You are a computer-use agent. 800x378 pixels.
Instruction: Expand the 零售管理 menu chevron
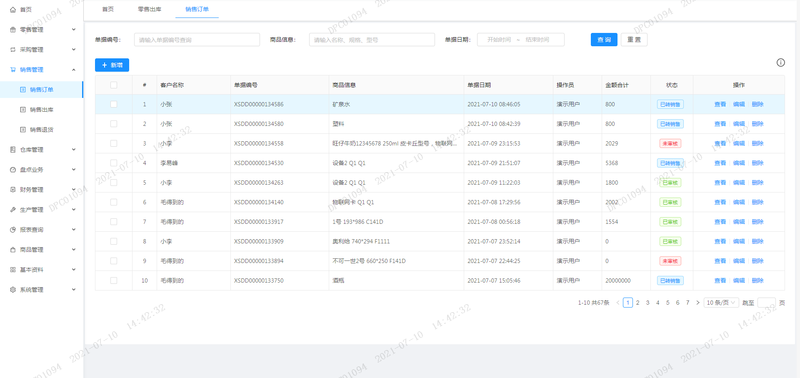pos(73,30)
